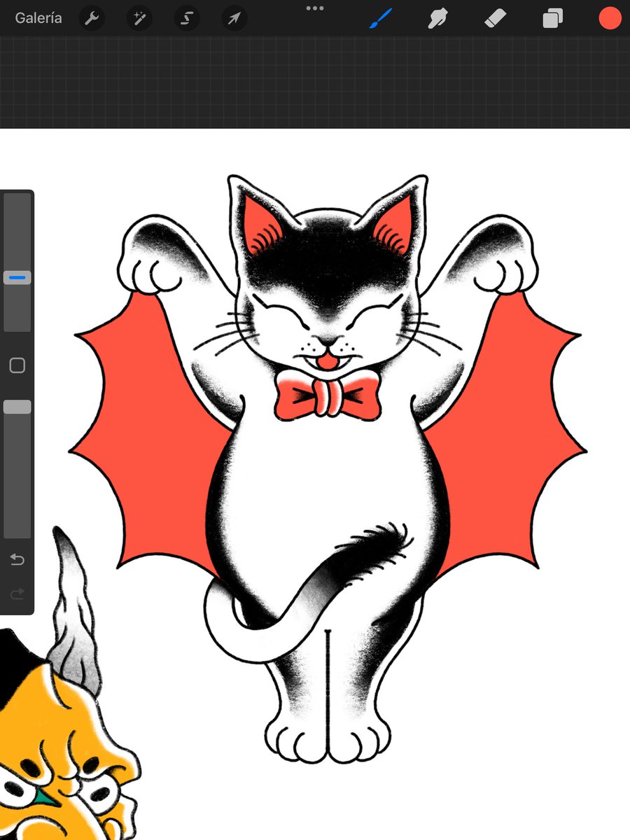Tap the square modify button in sidebar
The image size is (630, 840).
(x=17, y=365)
